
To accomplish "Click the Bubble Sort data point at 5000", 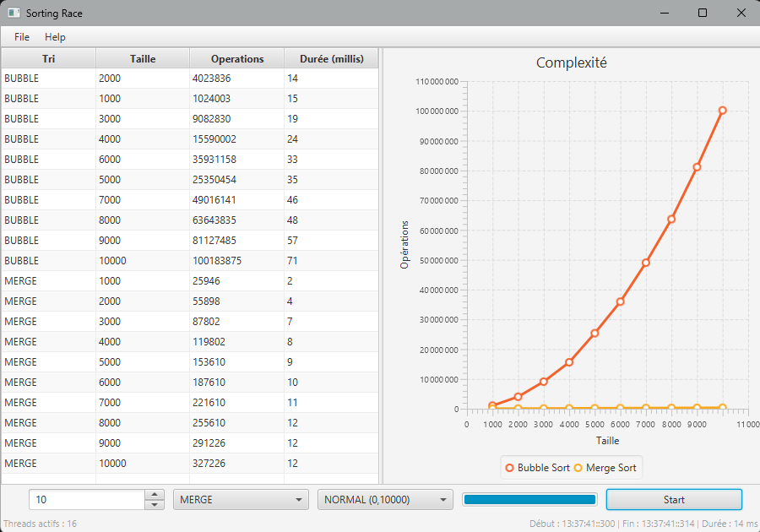I will point(594,333).
